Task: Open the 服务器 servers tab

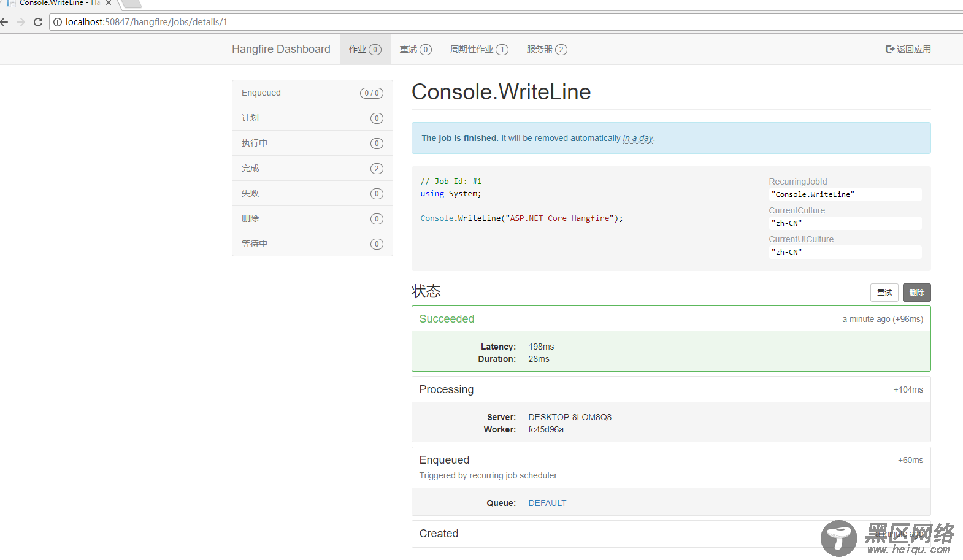Action: click(x=547, y=49)
